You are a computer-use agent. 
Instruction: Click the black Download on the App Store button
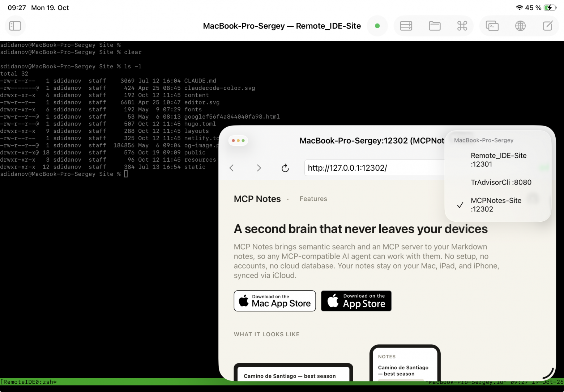click(x=356, y=301)
